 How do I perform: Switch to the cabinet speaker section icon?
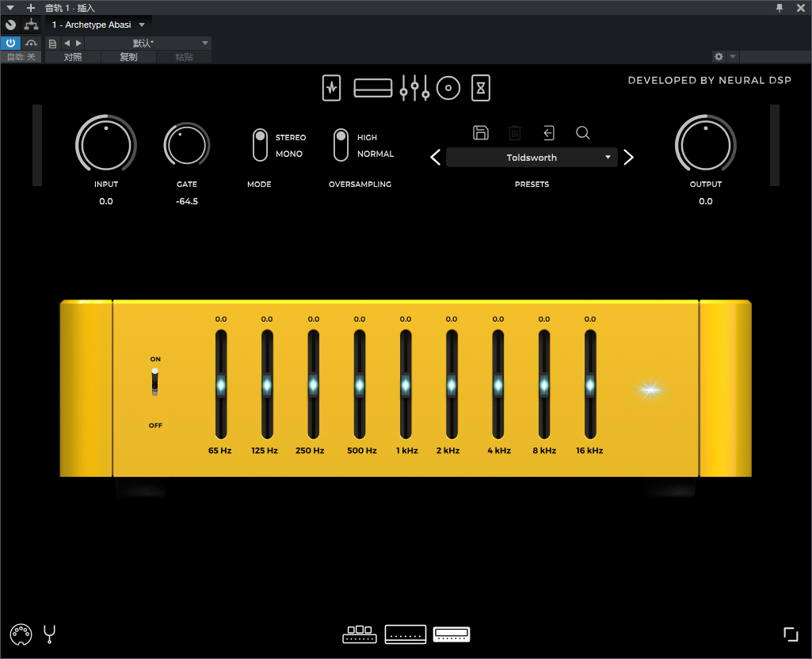pyautogui.click(x=448, y=88)
